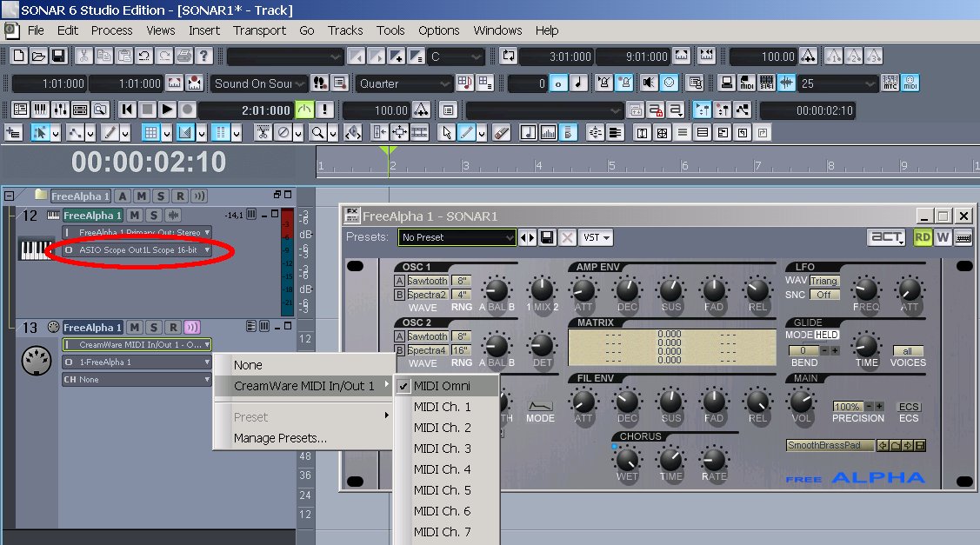980x545 pixels.
Task: Toggle the snap to grid button
Action: coord(150,132)
